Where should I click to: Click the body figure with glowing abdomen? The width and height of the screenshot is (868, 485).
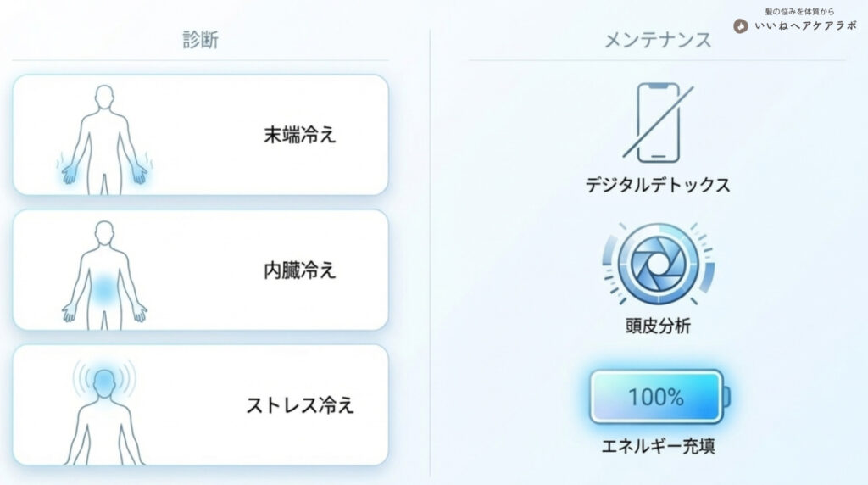[103, 273]
